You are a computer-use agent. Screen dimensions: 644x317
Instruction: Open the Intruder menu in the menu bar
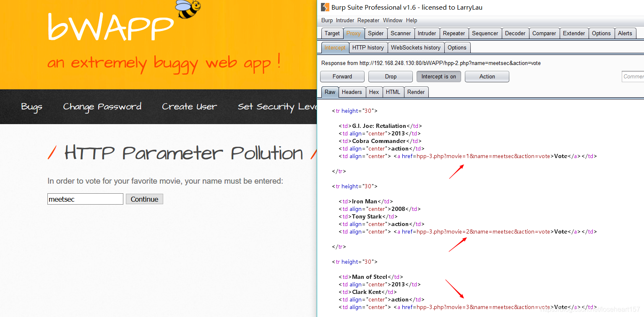tap(345, 20)
